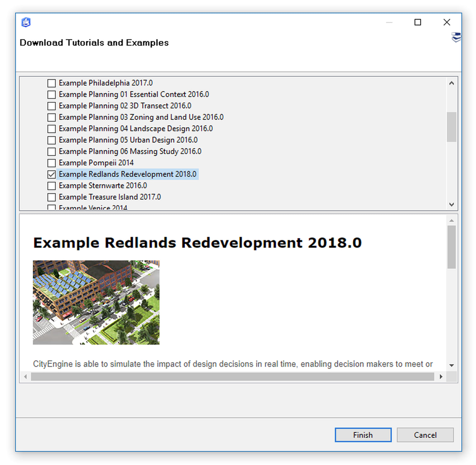Select the "Example Philadelphia 2017.0" row text

(x=106, y=83)
